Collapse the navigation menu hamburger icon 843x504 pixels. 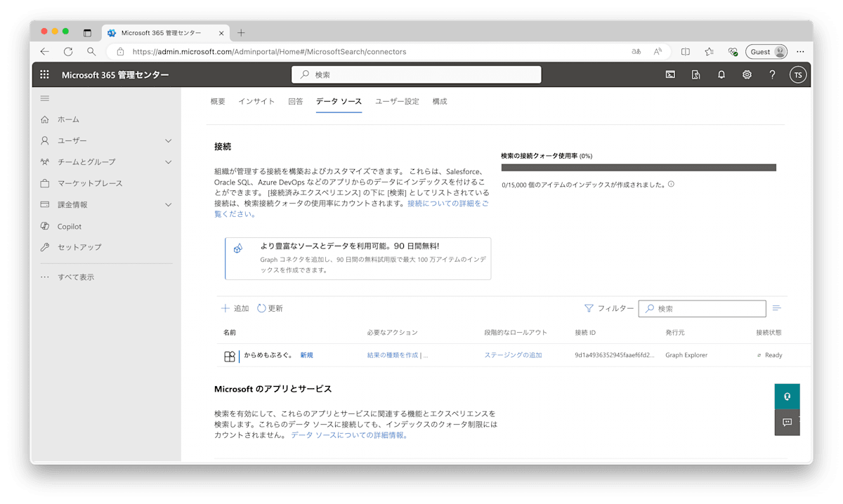tap(45, 98)
